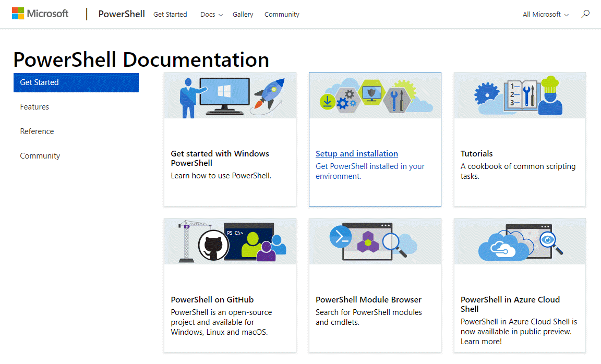
Task: Click the PowerShell Module Browser terminal image
Action: (x=375, y=241)
